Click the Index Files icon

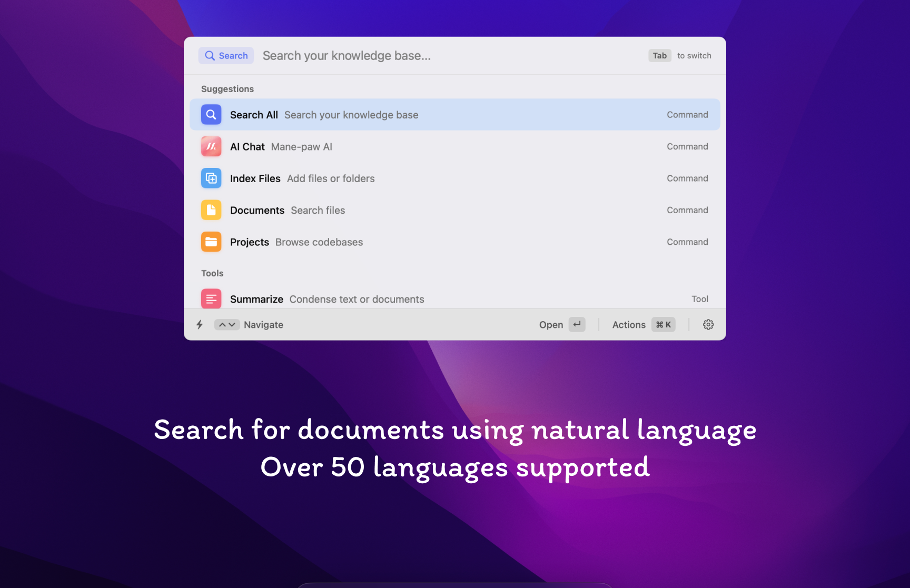coord(211,178)
